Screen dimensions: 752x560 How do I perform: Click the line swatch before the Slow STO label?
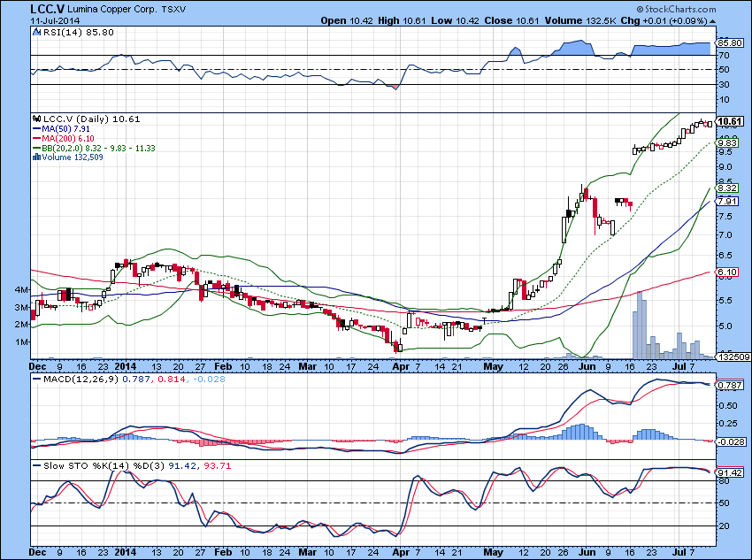37,465
